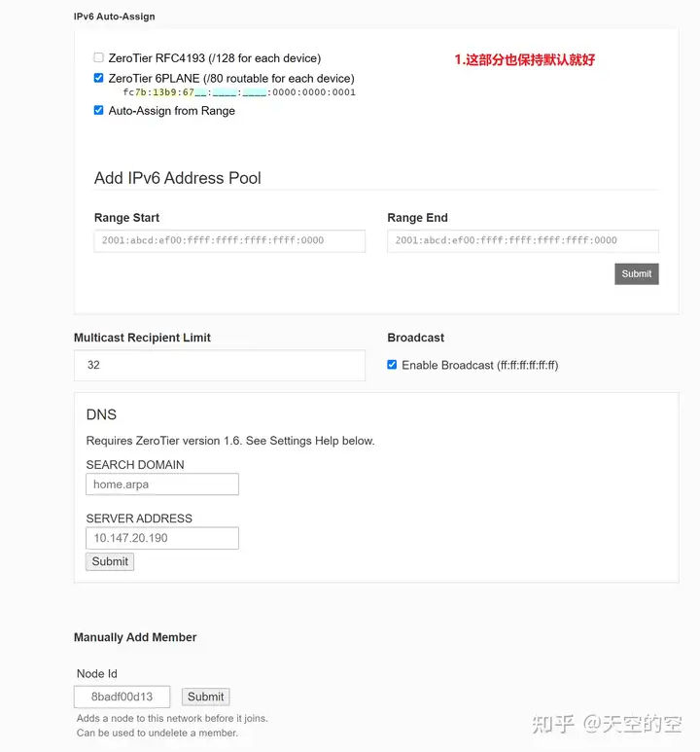Toggle Auto-Assign from Range checkbox
The width and height of the screenshot is (700, 752).
pyautogui.click(x=99, y=110)
